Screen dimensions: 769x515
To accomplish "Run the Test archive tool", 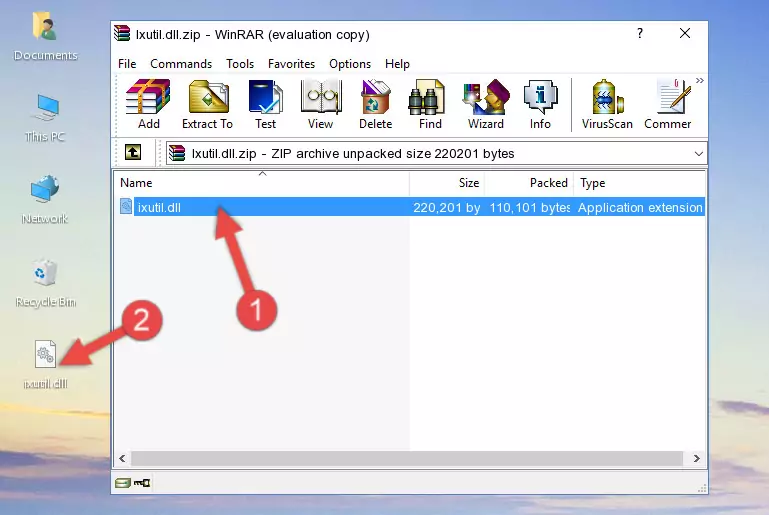I will (265, 104).
